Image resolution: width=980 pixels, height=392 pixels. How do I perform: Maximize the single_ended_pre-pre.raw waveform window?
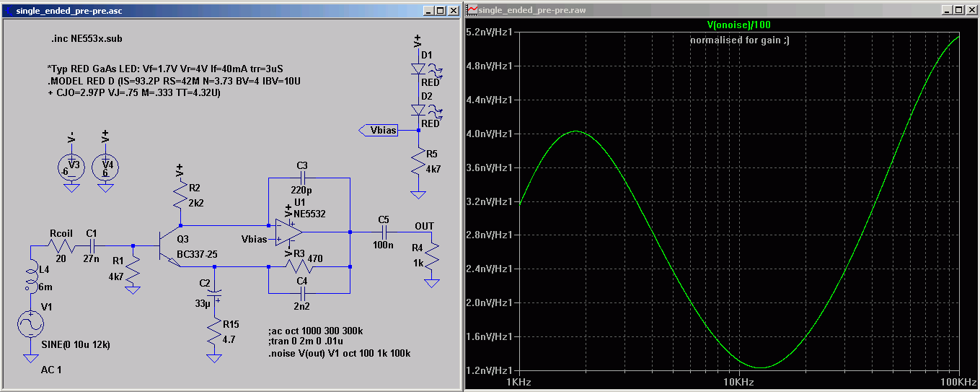coord(958,9)
